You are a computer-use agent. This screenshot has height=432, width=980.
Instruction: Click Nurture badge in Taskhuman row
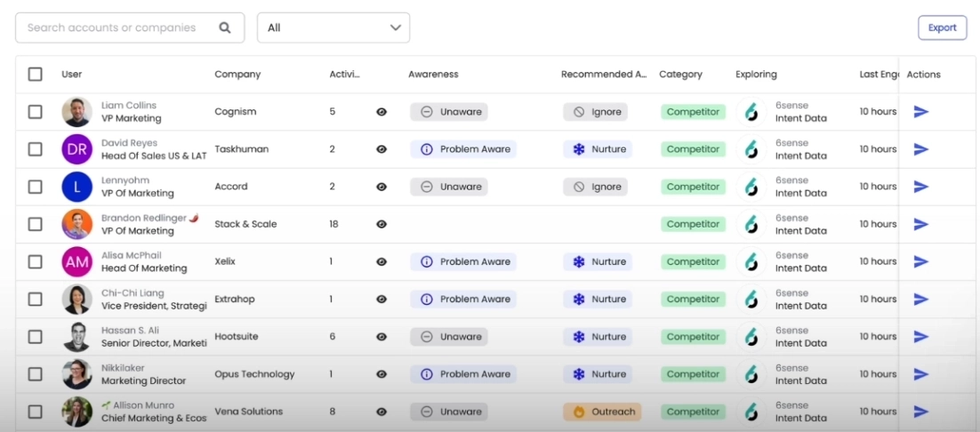tap(598, 149)
